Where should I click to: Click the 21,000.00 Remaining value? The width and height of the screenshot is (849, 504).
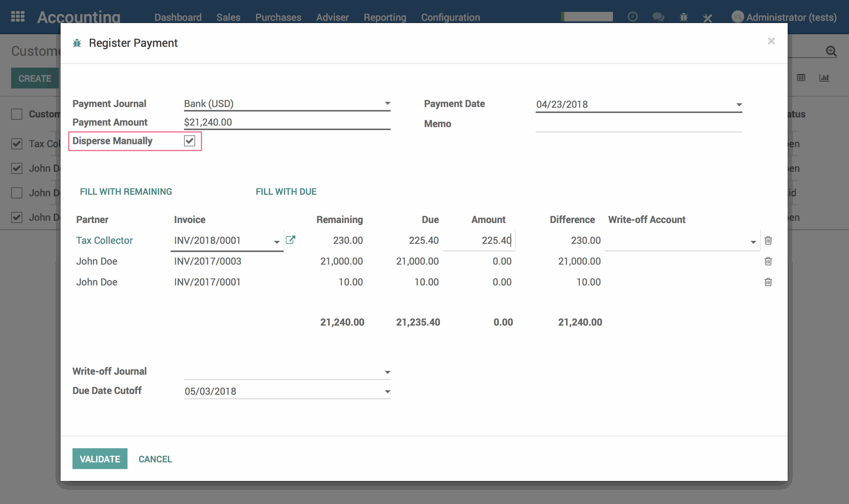coord(341,261)
